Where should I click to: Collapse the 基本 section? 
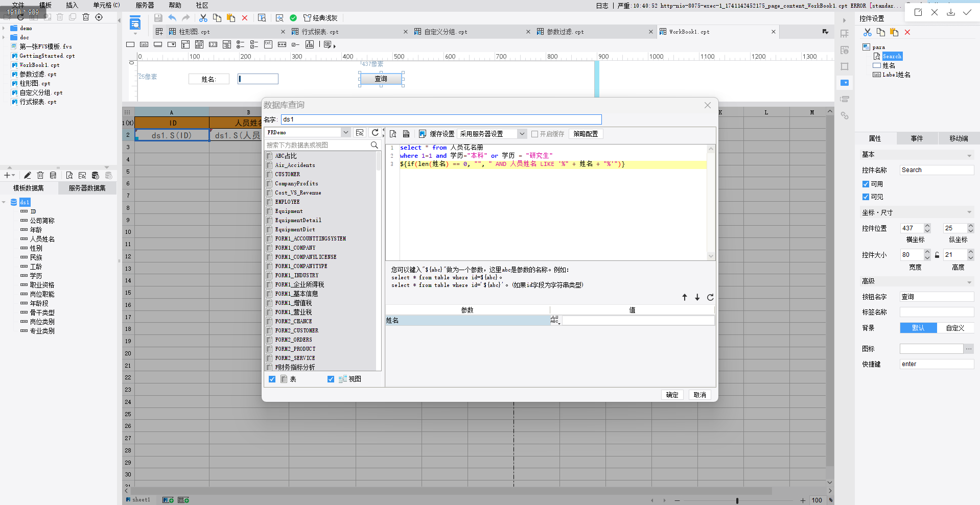coord(969,155)
